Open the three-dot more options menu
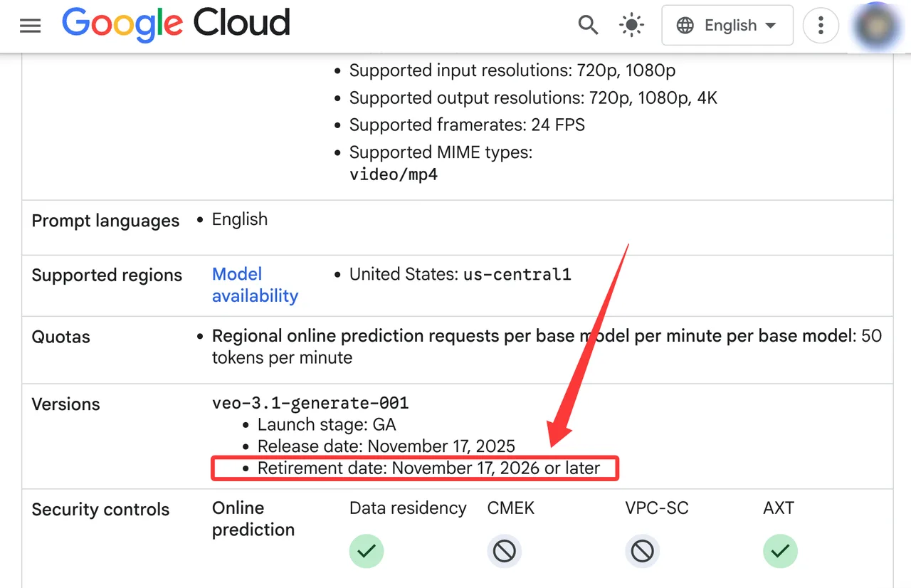911x588 pixels. (821, 26)
